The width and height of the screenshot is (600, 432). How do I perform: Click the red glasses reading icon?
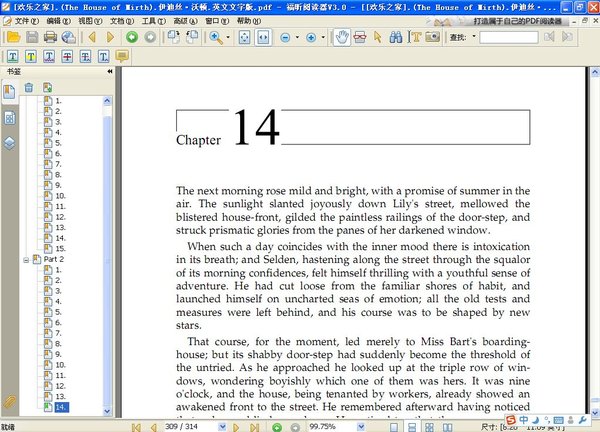[x=360, y=37]
